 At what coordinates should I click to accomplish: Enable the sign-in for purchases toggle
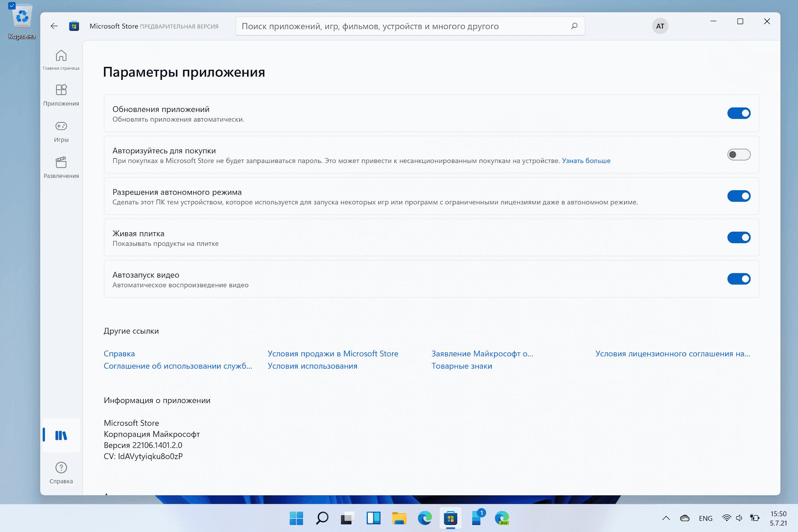738,155
